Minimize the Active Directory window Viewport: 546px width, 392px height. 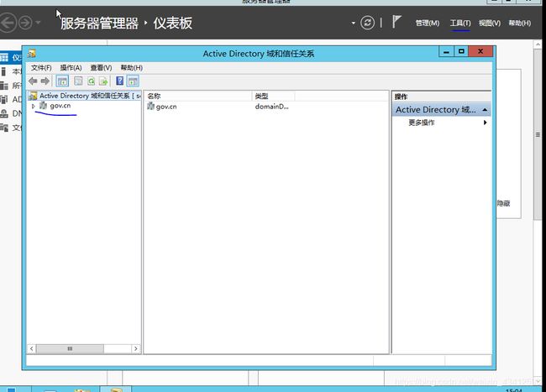pyautogui.click(x=446, y=51)
